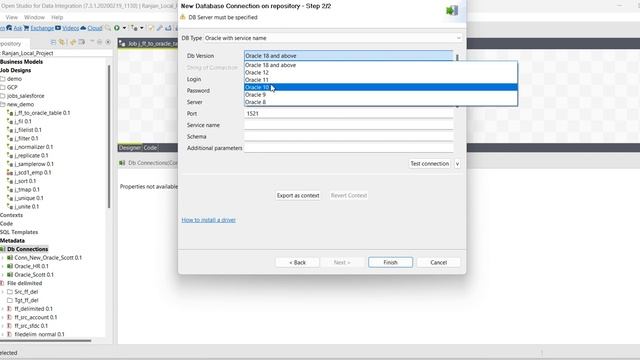Click the Conn_New_Oracle_Scott connection icon
This screenshot has width=640, height=360.
coord(10,258)
